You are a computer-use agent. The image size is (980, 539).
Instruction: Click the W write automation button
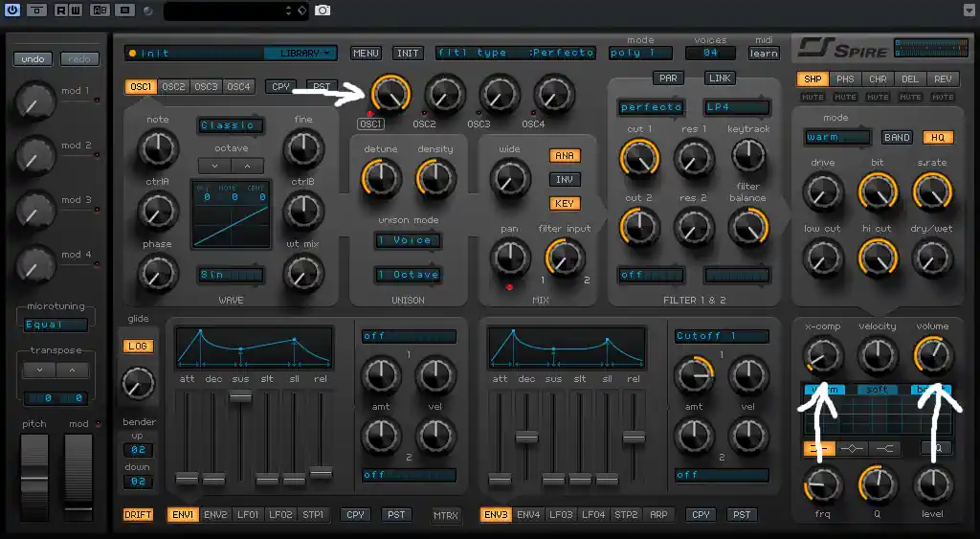(x=75, y=10)
